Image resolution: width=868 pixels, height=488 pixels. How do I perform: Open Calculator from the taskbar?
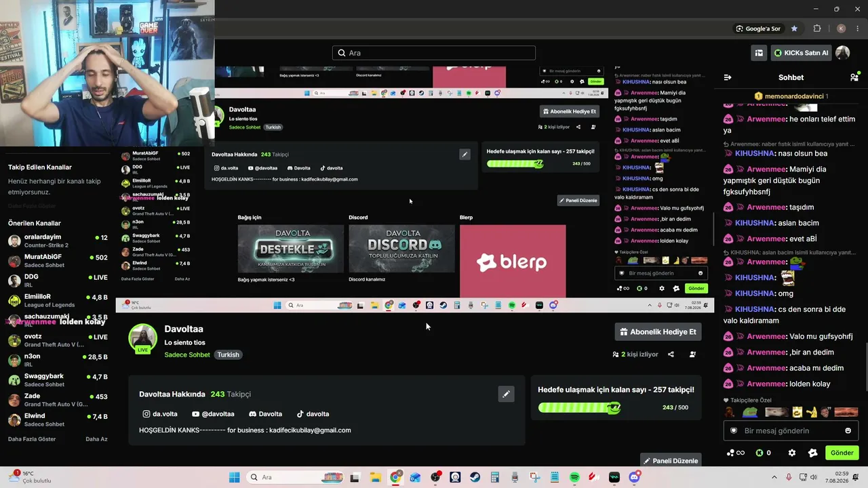[x=494, y=477]
